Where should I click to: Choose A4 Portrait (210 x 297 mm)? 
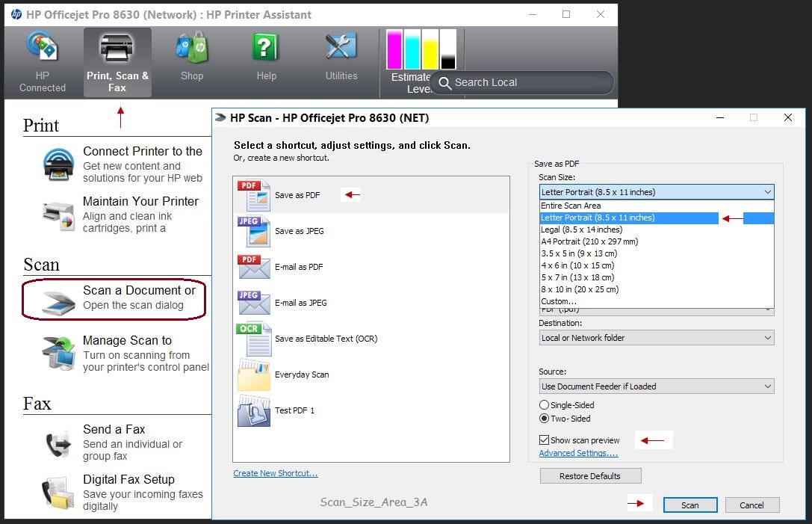click(657, 241)
